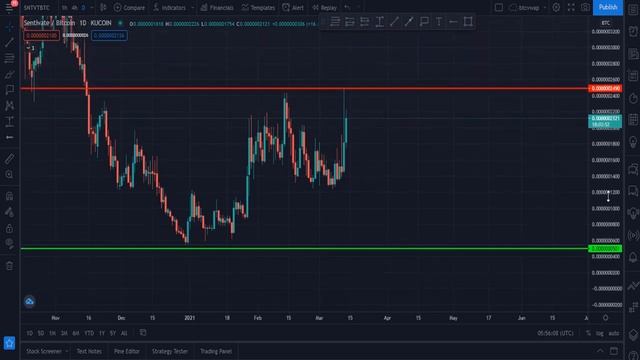Click the Publish button
The image size is (640, 360).
click(608, 7)
